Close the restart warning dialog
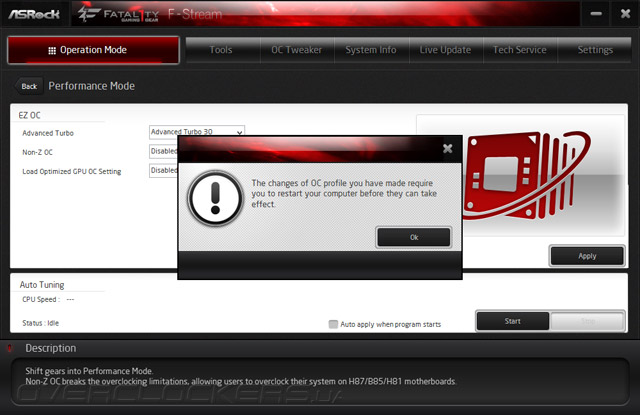640x415 pixels. pos(447,149)
